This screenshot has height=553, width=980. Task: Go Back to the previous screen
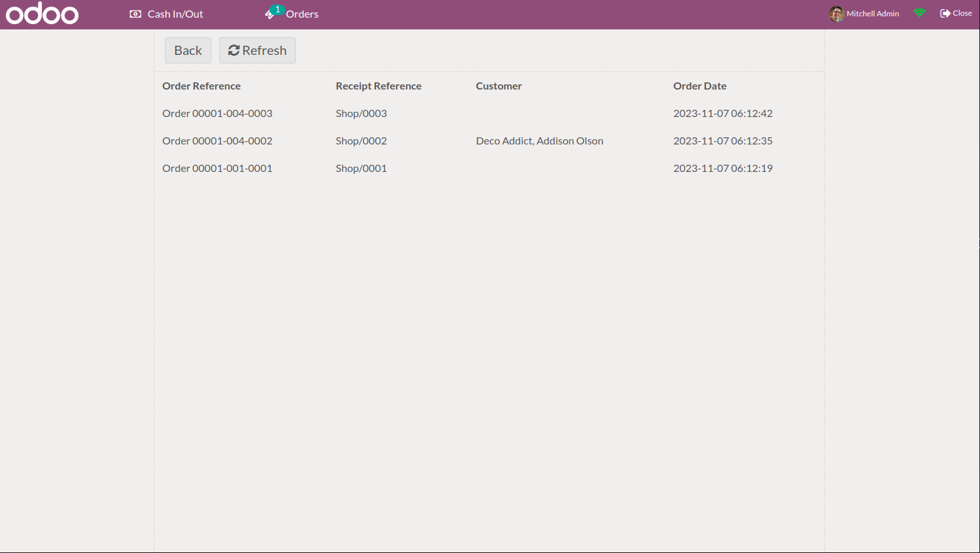pos(188,50)
